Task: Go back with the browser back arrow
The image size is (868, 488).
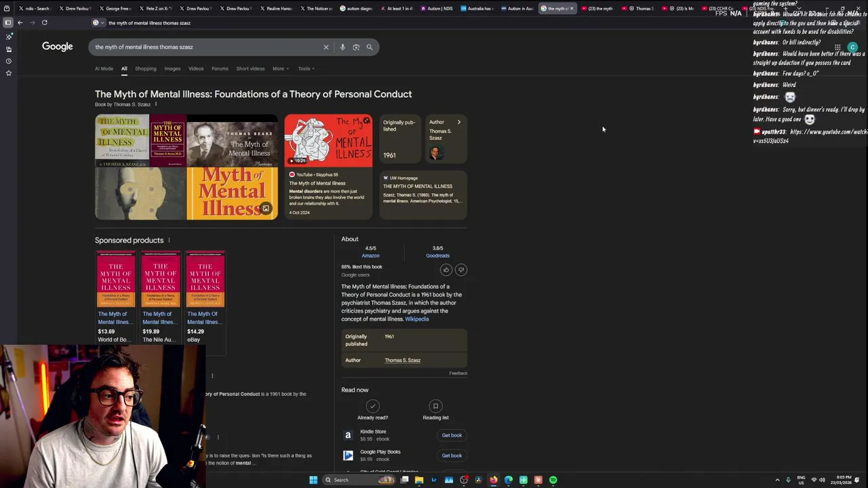Action: pyautogui.click(x=20, y=22)
